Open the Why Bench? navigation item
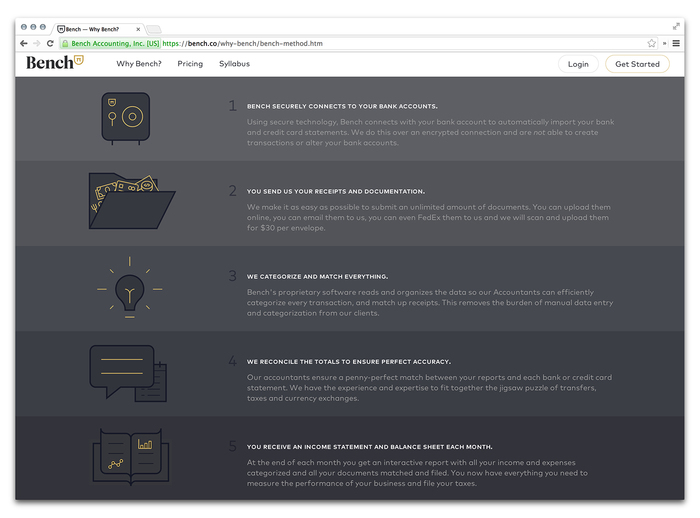700x518 pixels. (139, 64)
